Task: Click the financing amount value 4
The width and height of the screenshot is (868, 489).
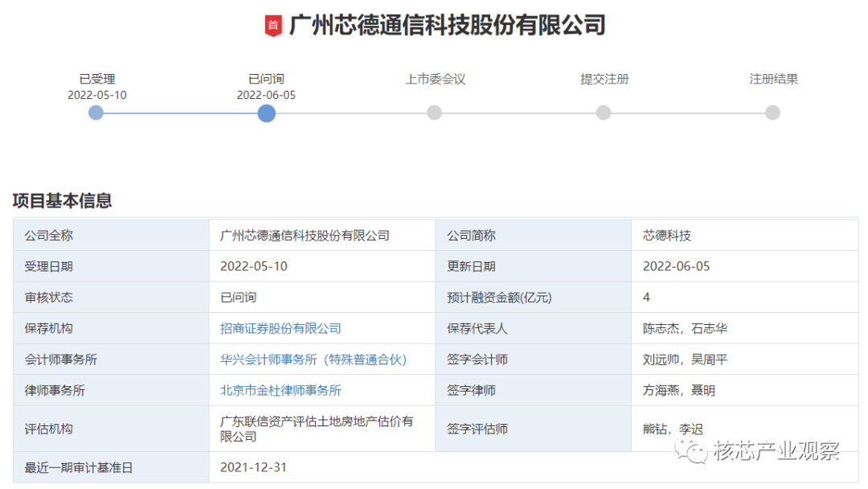Action: tap(646, 298)
